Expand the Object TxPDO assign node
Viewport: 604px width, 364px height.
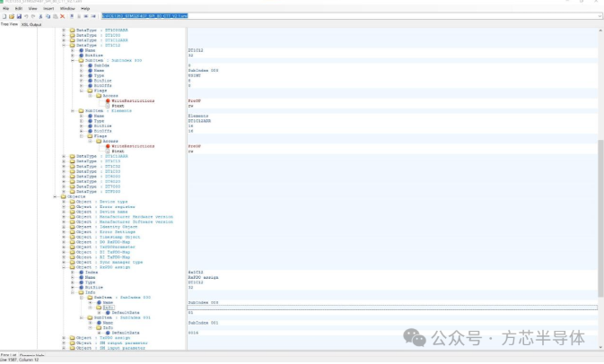point(64,338)
